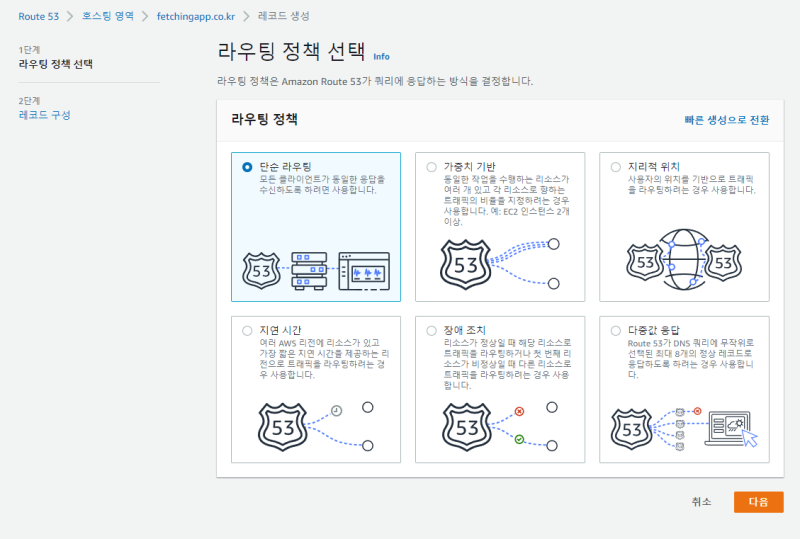
Task: Click the 다중값 응답 card description
Action: (x=691, y=359)
